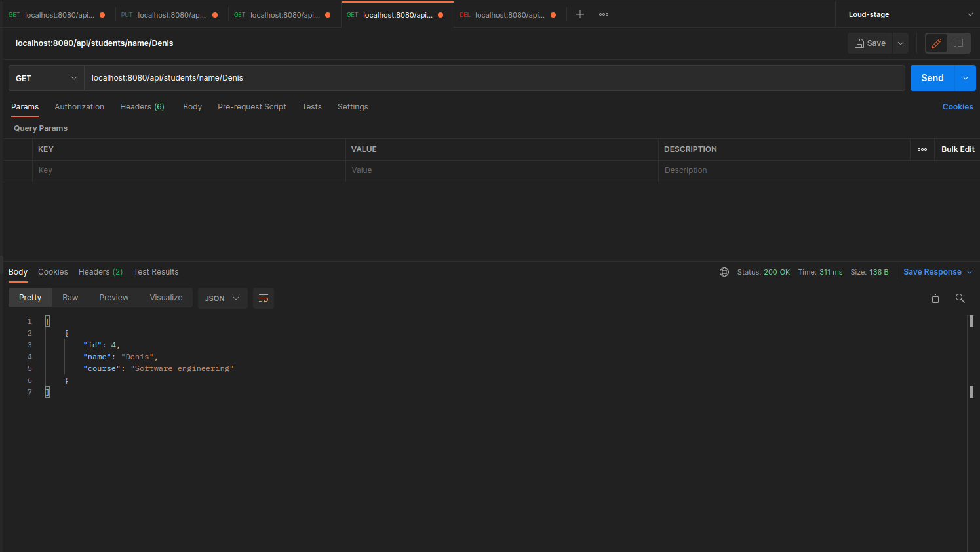The height and width of the screenshot is (552, 980).
Task: Click the query param Description field
Action: click(x=783, y=170)
